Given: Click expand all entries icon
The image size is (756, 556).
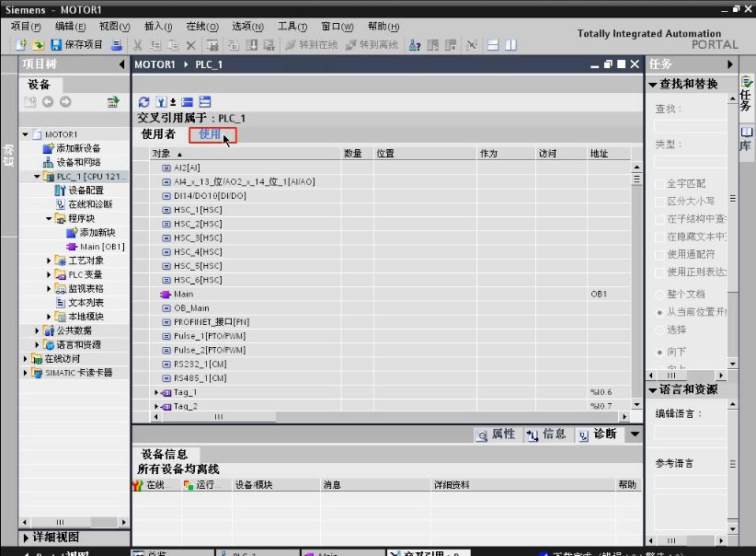Looking at the screenshot, I should tap(205, 102).
